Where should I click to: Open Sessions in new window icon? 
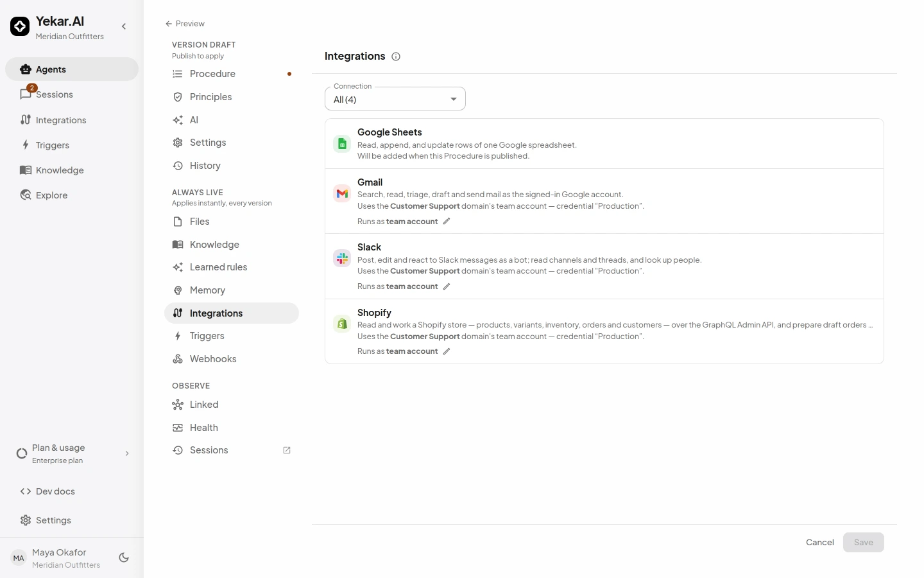(287, 450)
